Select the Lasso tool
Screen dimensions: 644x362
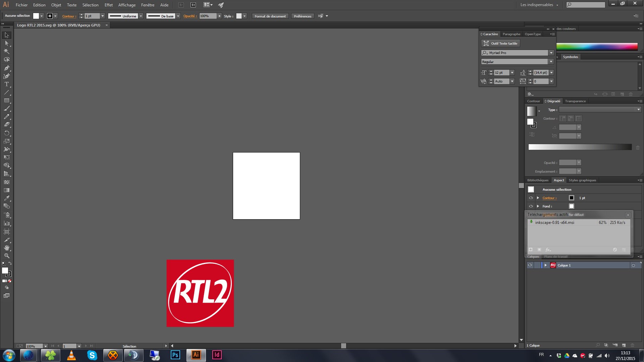[x=6, y=60]
